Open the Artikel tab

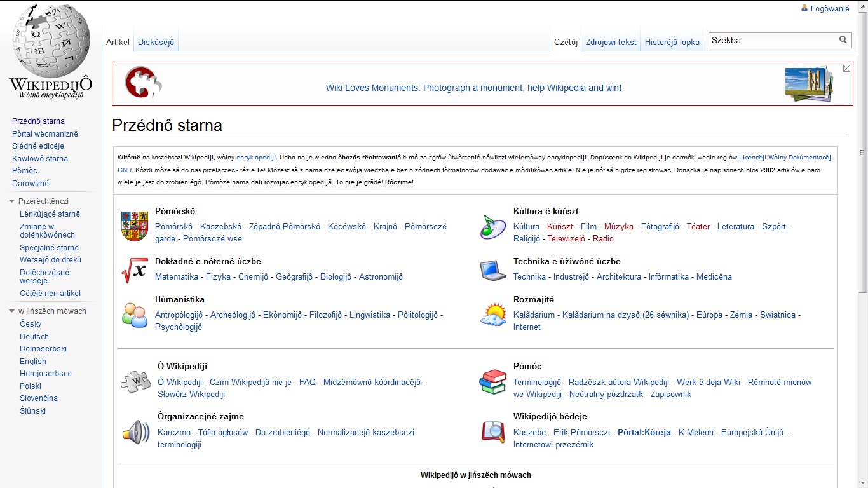(x=118, y=43)
